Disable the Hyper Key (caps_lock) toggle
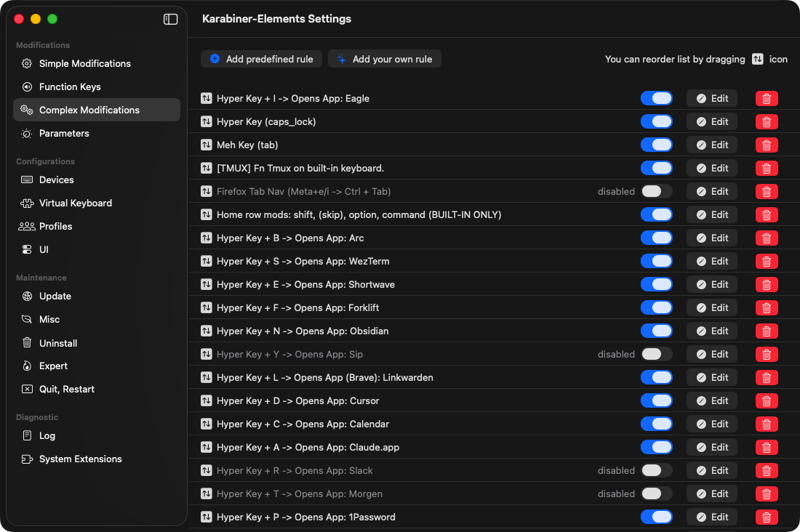The width and height of the screenshot is (800, 532). 657,122
